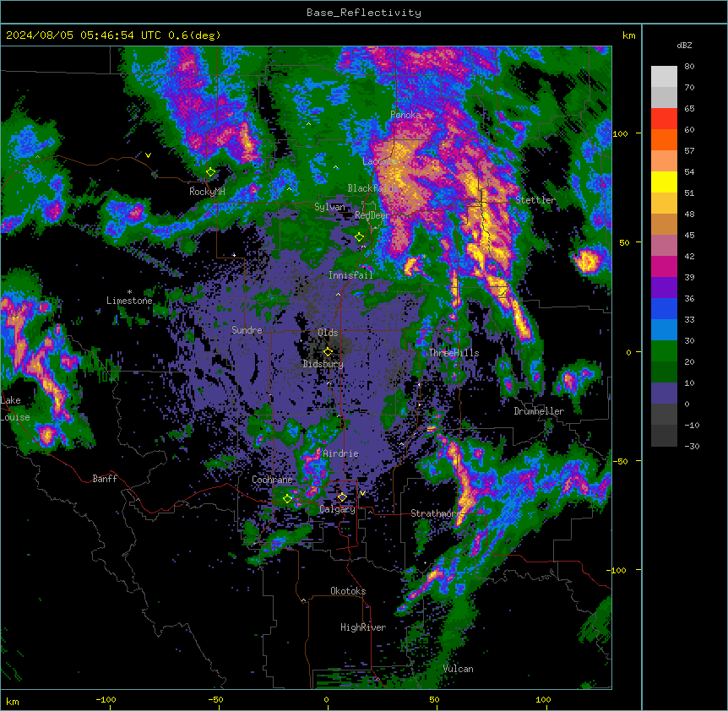Click the yellow marker south of Cochrane

click(x=287, y=499)
